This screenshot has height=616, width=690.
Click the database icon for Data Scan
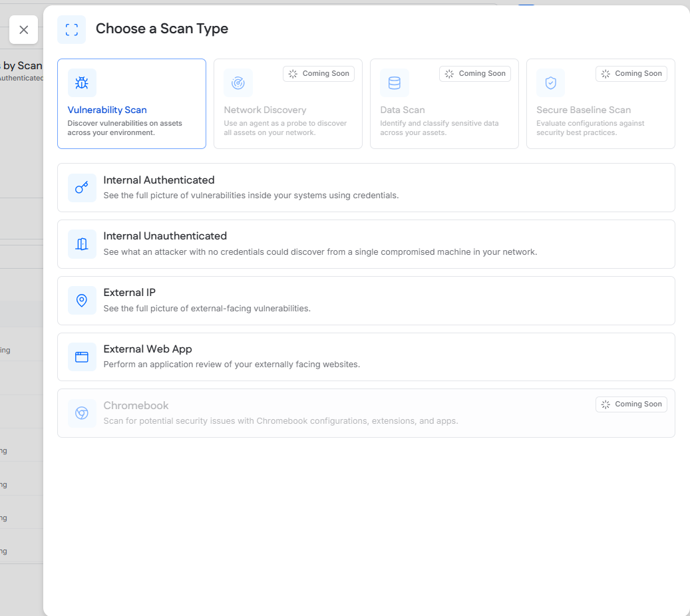pos(395,83)
